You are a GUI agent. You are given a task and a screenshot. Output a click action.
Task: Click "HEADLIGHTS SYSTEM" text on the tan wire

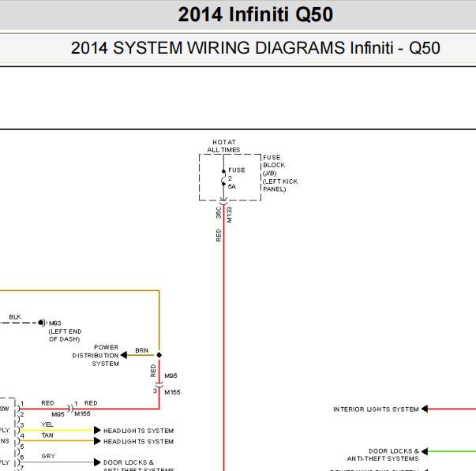pyautogui.click(x=138, y=441)
